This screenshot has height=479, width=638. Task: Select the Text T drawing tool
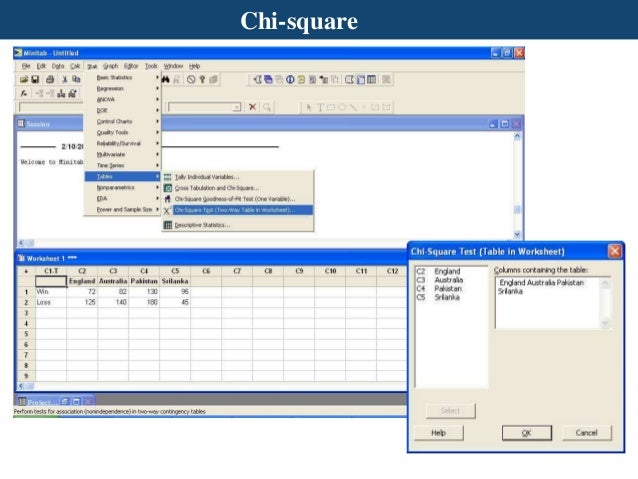(320, 107)
